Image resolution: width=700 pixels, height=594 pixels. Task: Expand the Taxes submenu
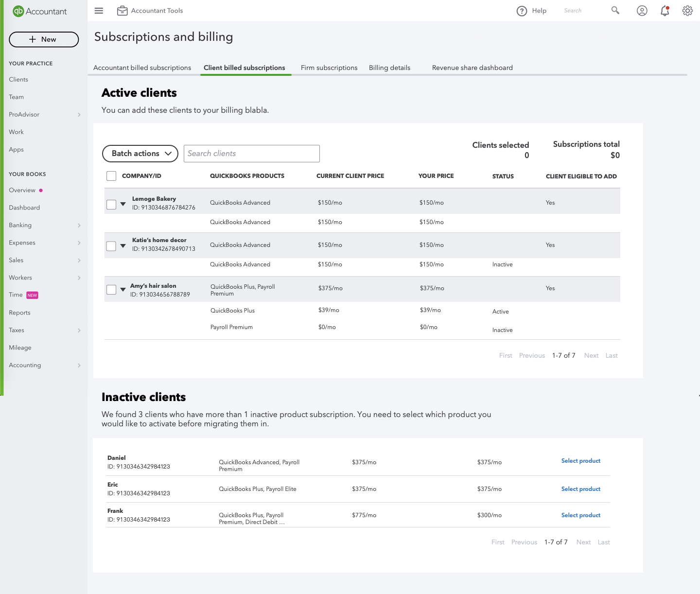click(79, 331)
